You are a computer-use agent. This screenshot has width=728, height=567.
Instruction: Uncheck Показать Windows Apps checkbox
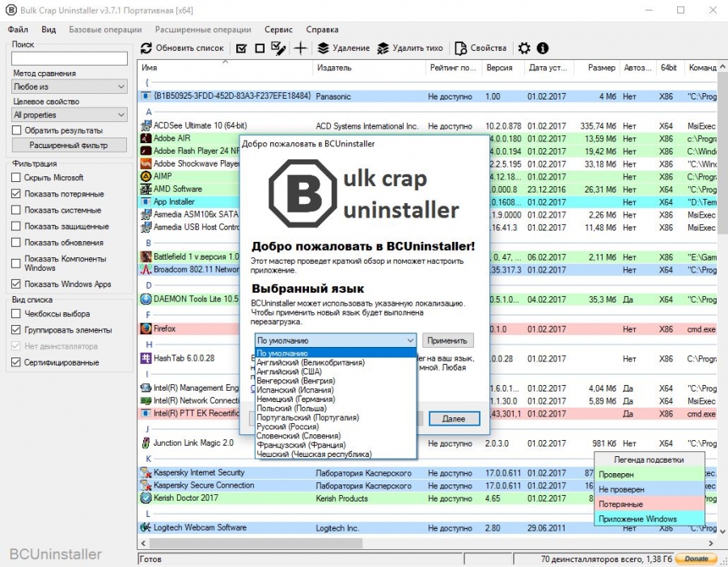pos(17,285)
